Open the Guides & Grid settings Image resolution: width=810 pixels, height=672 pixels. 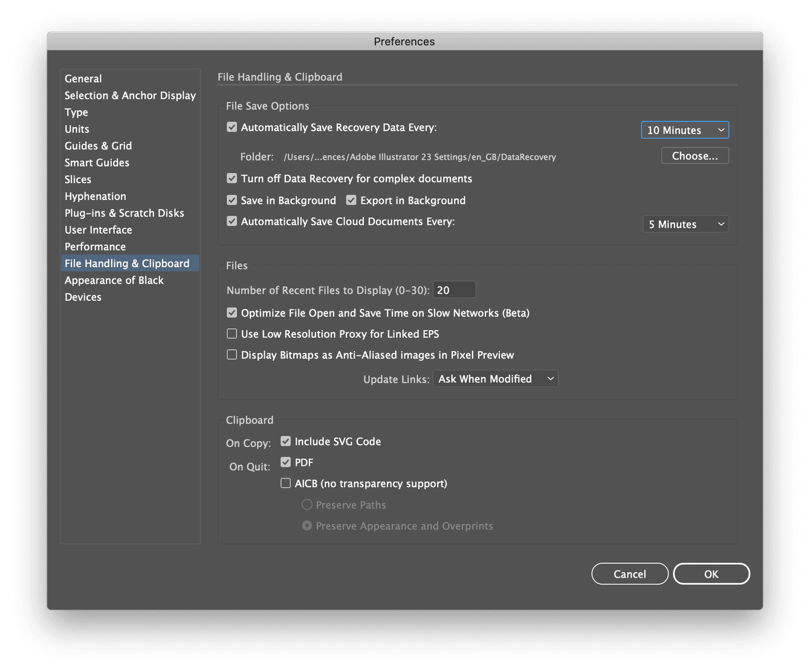(98, 146)
